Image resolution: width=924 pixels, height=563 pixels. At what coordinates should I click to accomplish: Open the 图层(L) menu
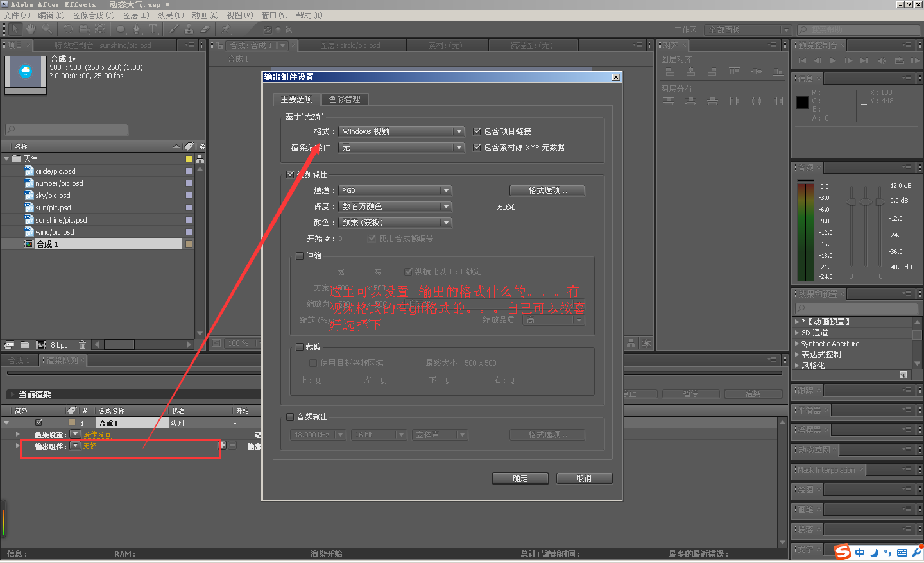pyautogui.click(x=135, y=15)
